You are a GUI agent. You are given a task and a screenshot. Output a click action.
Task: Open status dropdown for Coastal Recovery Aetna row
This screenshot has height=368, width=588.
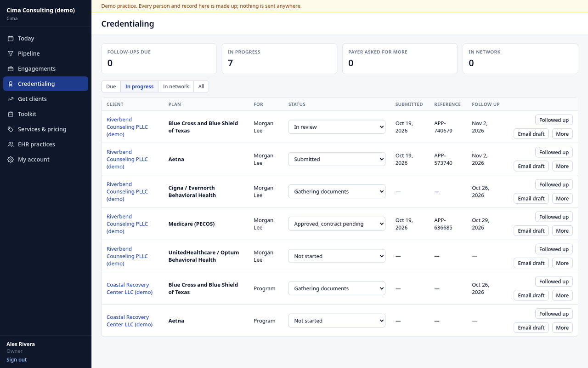click(337, 321)
